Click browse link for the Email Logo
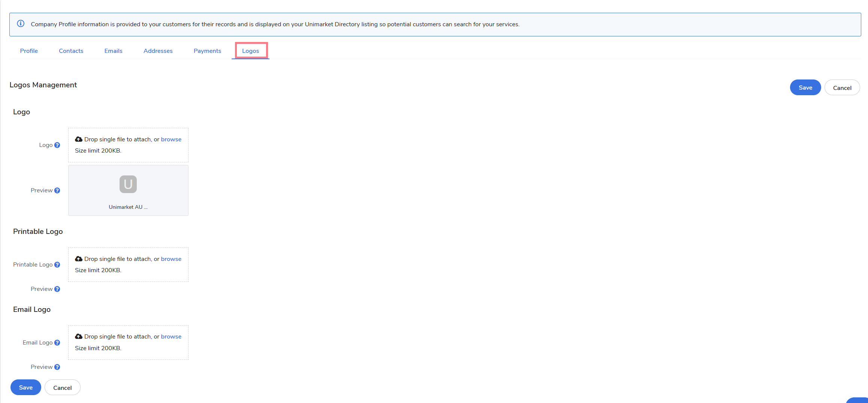 [171, 337]
